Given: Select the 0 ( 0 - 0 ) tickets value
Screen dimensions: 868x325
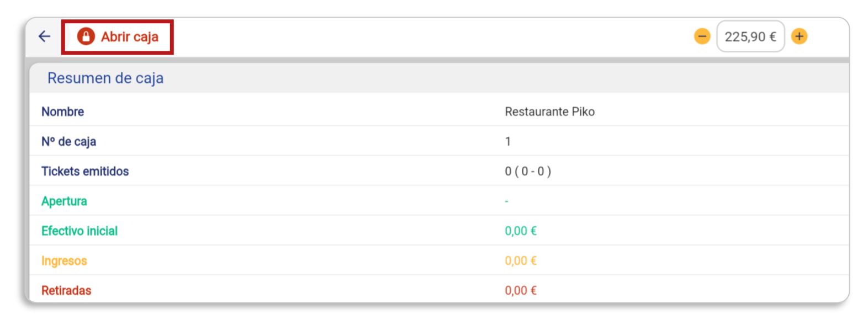Looking at the screenshot, I should (x=528, y=172).
